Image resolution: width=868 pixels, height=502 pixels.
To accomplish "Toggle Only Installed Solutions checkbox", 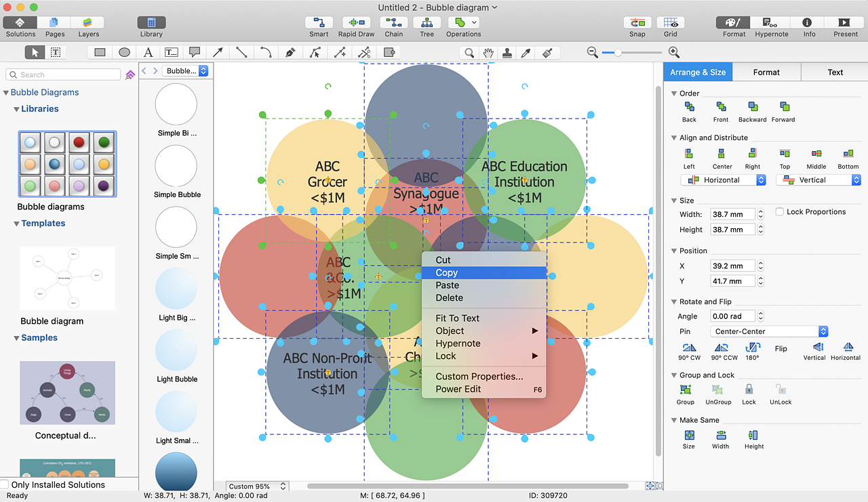I will pyautogui.click(x=5, y=484).
